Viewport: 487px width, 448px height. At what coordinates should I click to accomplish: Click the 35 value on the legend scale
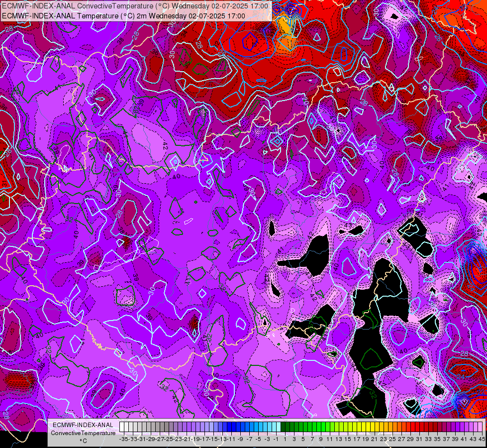tap(437, 439)
